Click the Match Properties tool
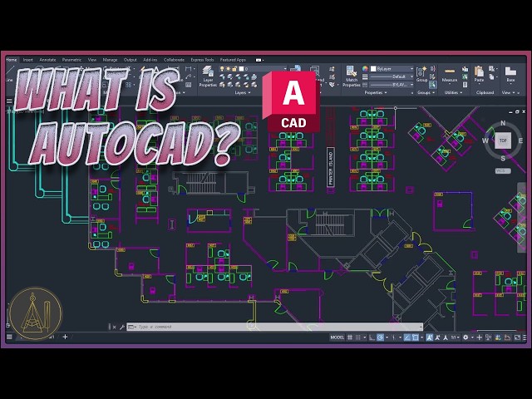 click(x=351, y=76)
